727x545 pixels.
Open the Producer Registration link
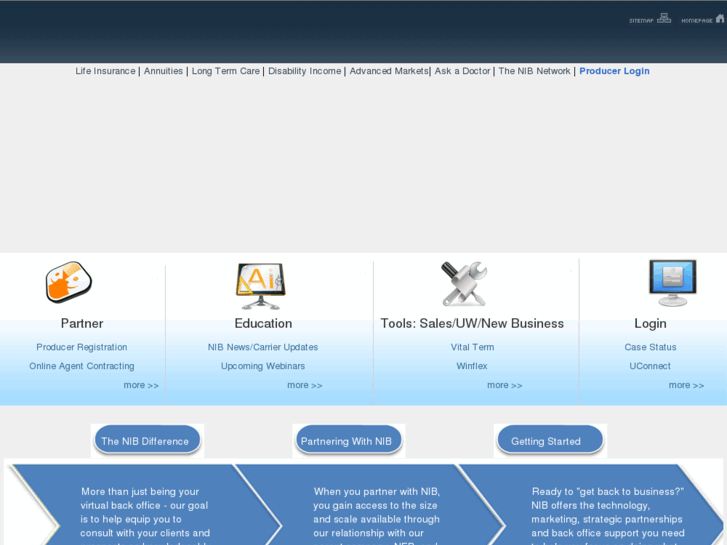coord(82,347)
